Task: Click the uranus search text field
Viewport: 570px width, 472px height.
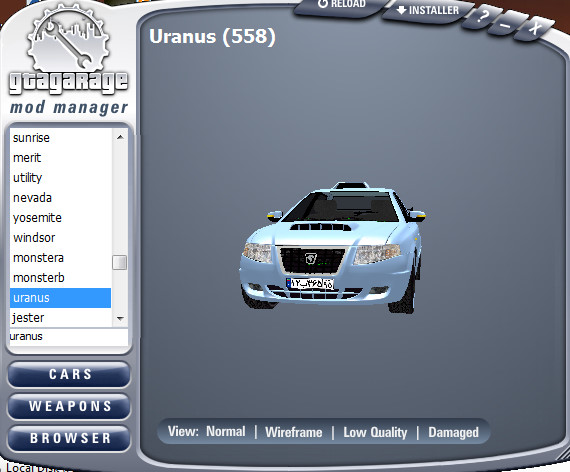Action: pyautogui.click(x=69, y=336)
